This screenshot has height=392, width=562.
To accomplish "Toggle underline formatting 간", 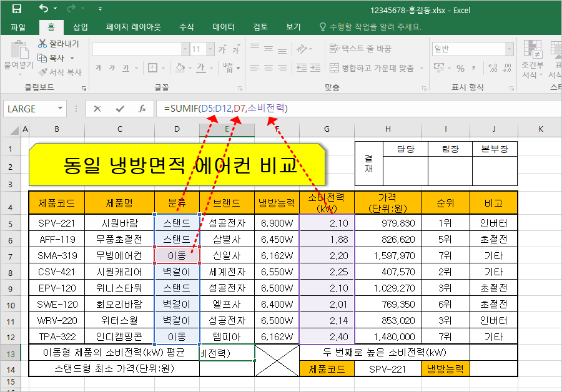I will tap(126, 67).
